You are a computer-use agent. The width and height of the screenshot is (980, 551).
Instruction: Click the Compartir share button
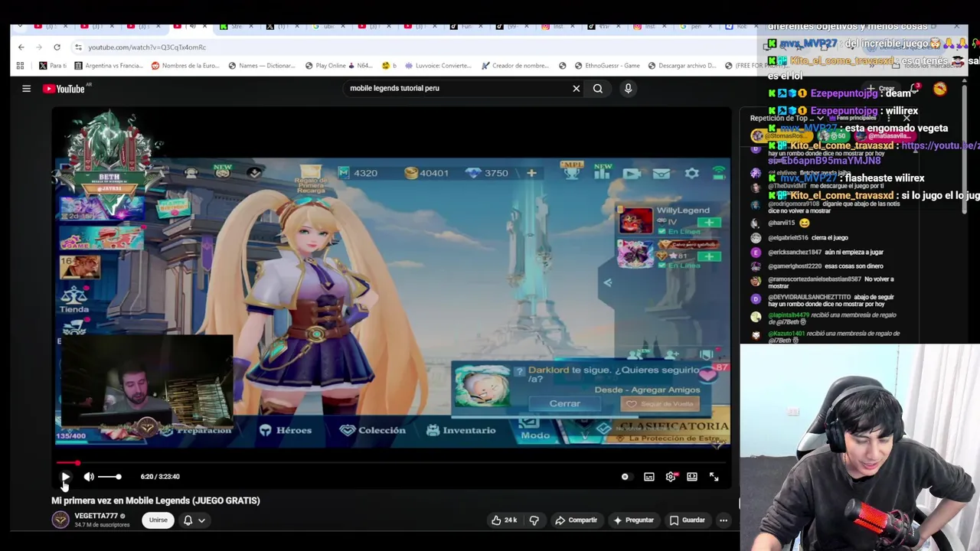tap(576, 520)
